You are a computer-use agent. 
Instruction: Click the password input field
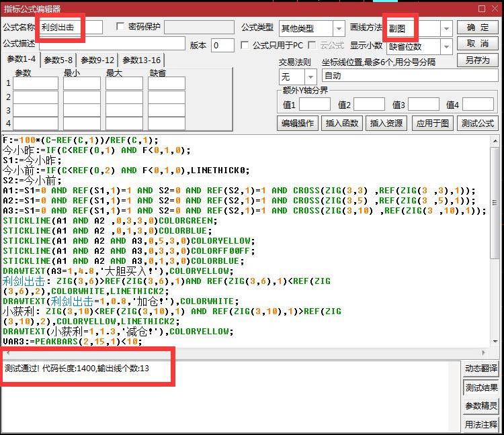click(x=199, y=28)
